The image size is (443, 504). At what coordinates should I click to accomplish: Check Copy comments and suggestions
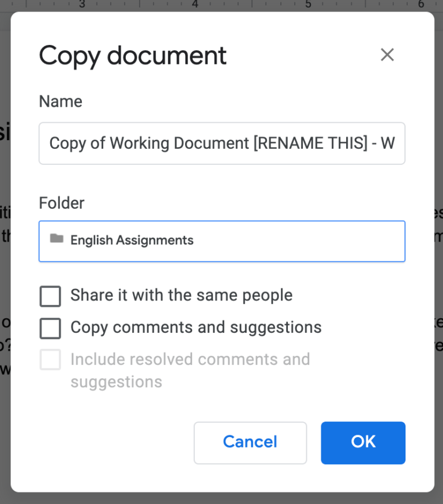point(50,328)
